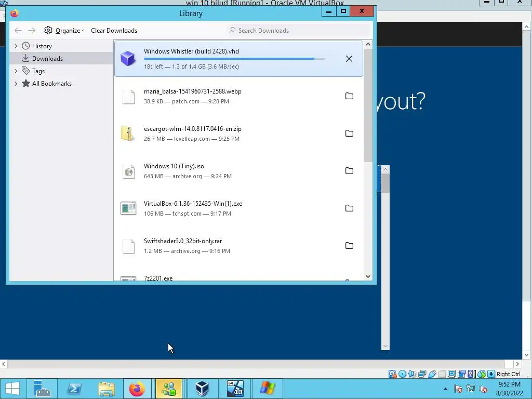Click the Windows Whistler vhd cube icon
The image size is (532, 399).
click(x=128, y=58)
